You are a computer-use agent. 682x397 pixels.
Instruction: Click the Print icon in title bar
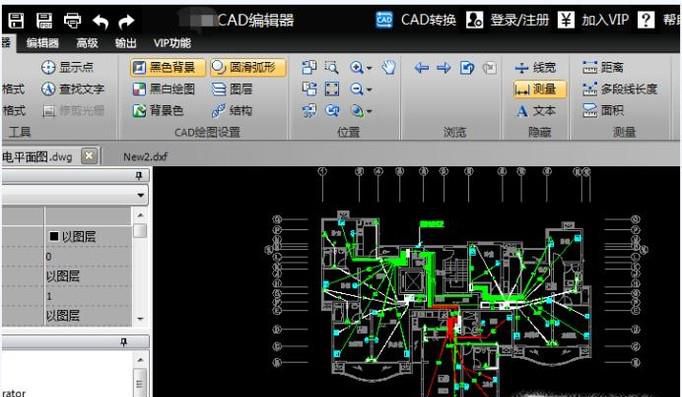click(72, 20)
